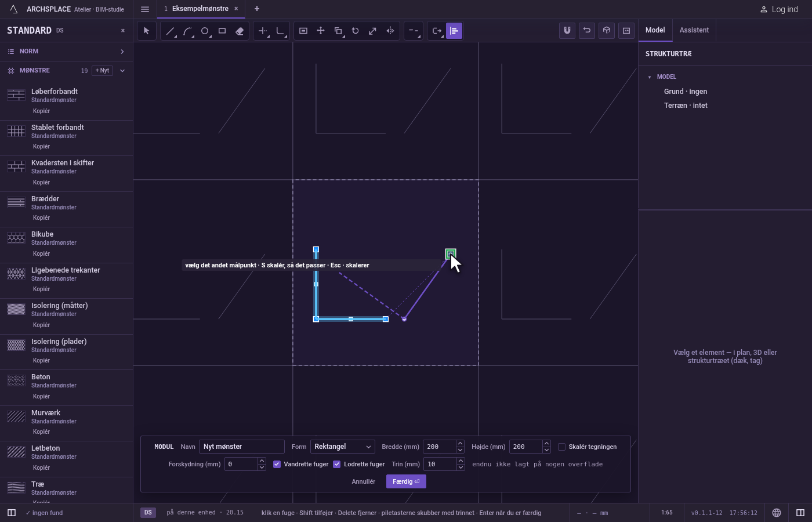The image size is (812, 522).
Task: Click the Navn input field
Action: coord(242,447)
